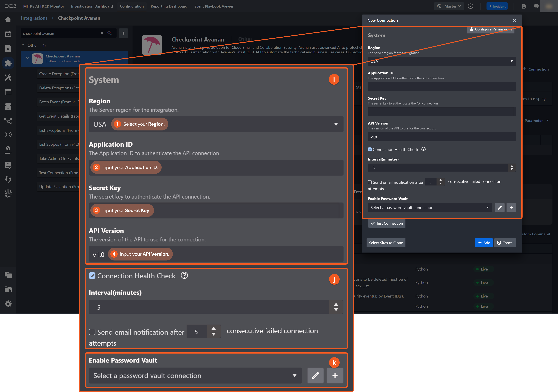Open the Investigation Dashboard menu item
Image resolution: width=558 pixels, height=392 pixels.
pos(92,6)
